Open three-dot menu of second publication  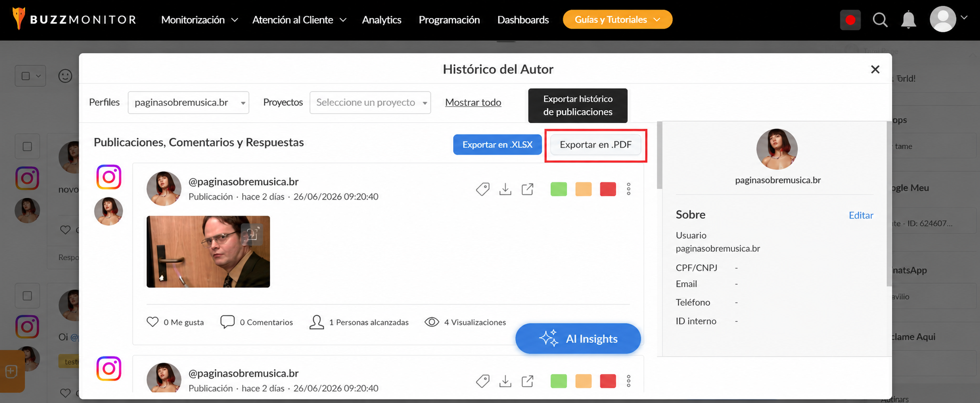click(x=628, y=381)
